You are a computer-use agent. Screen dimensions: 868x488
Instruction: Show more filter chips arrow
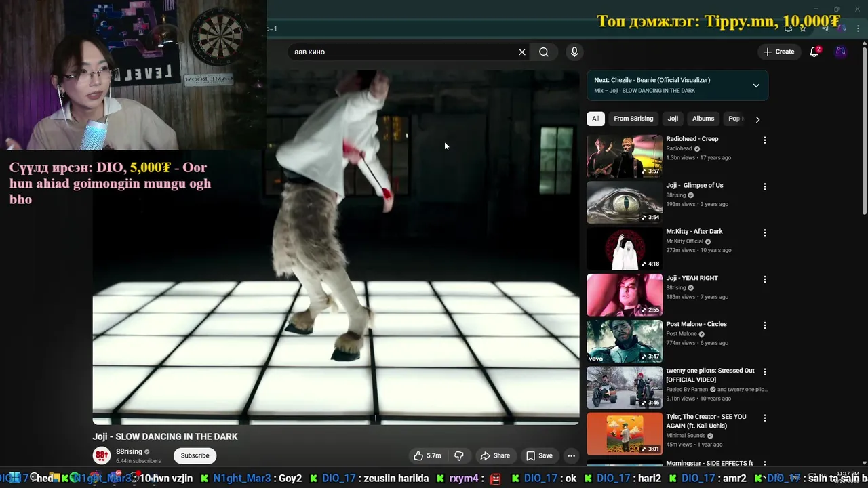click(757, 119)
